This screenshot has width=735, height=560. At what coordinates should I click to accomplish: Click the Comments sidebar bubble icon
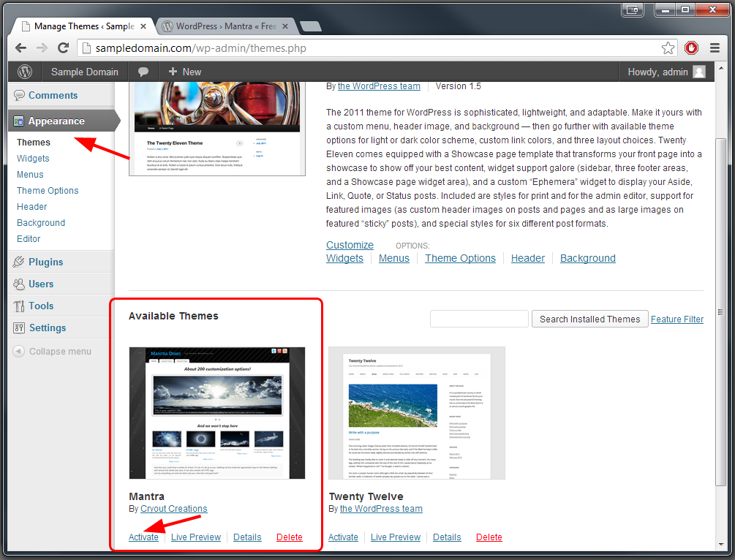click(x=19, y=95)
